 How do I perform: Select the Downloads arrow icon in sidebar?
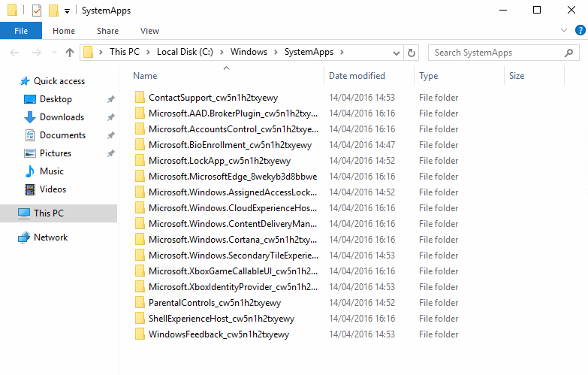(x=29, y=117)
